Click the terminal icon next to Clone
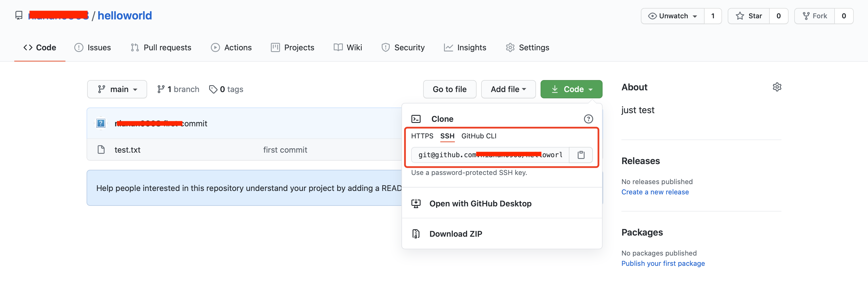 416,119
